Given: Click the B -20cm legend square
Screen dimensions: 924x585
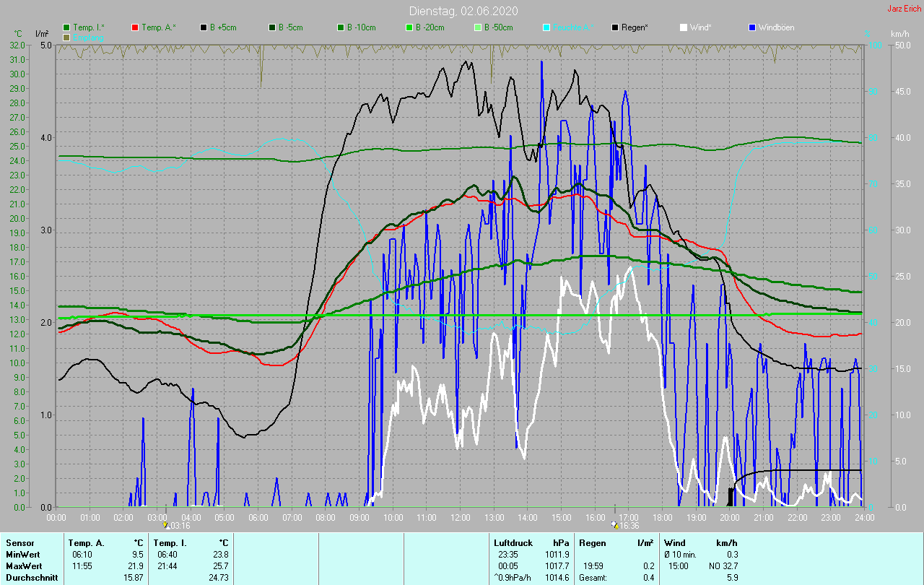Looking at the screenshot, I should pyautogui.click(x=409, y=27).
